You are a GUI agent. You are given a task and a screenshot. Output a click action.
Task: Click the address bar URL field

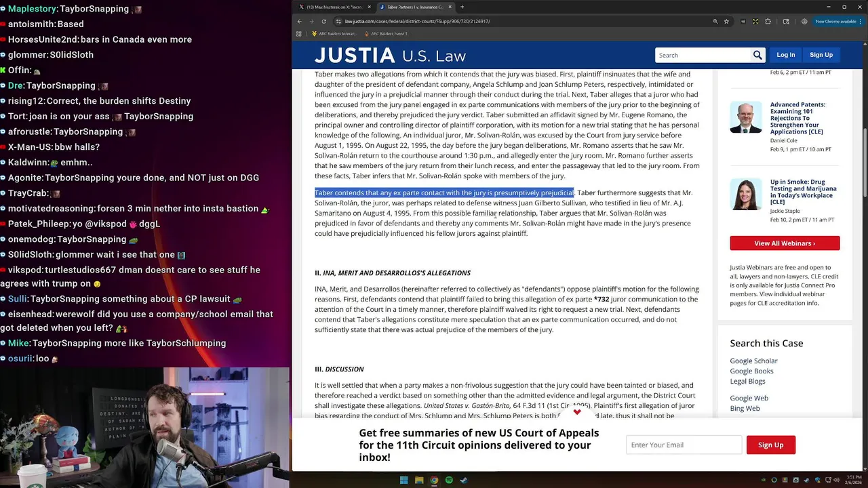coord(522,21)
